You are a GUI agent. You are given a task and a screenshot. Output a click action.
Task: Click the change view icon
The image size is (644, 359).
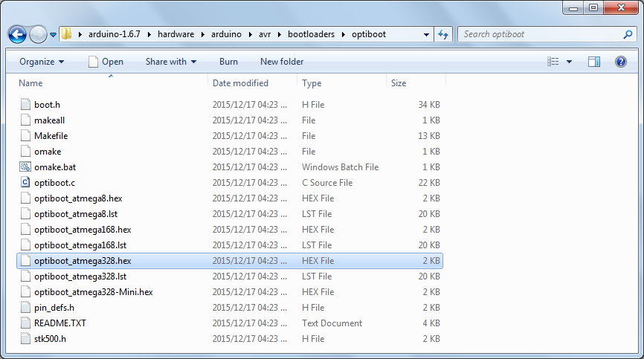pyautogui.click(x=553, y=62)
